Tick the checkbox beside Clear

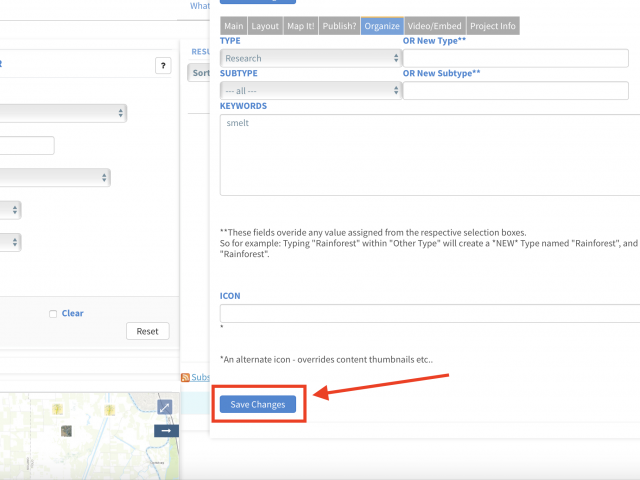click(53, 314)
